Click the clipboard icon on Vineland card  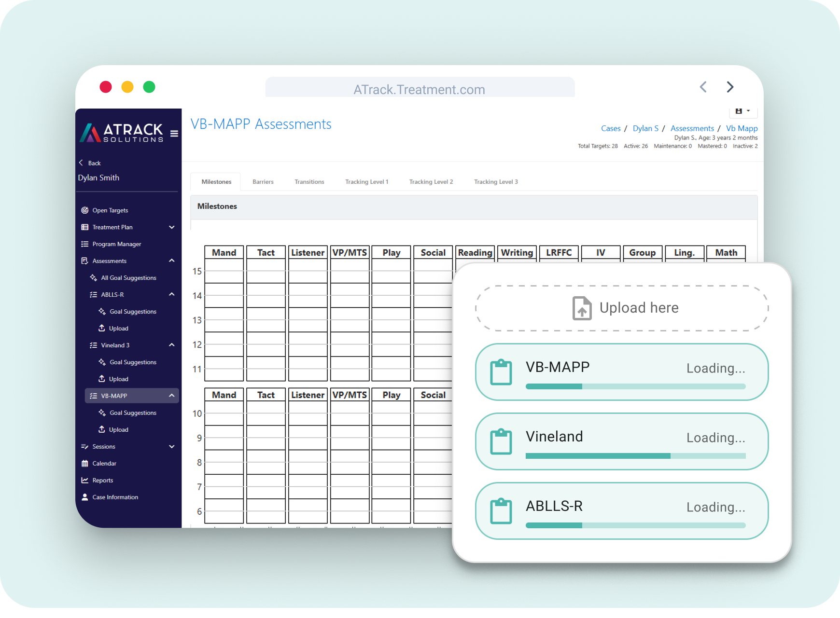click(x=501, y=441)
